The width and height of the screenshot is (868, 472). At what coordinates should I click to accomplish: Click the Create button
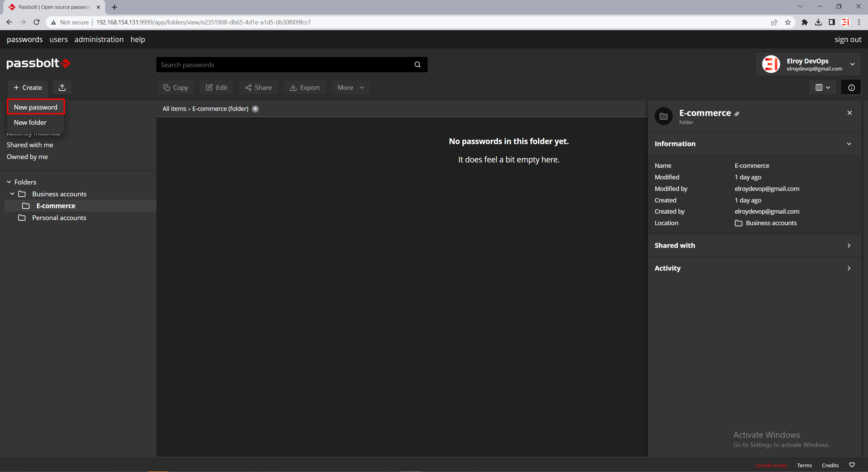(x=28, y=87)
